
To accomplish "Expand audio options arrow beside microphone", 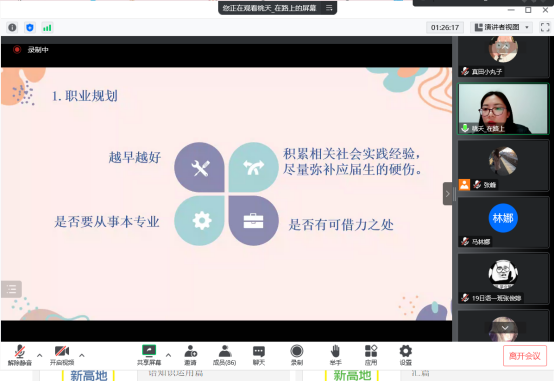I will (40, 355).
